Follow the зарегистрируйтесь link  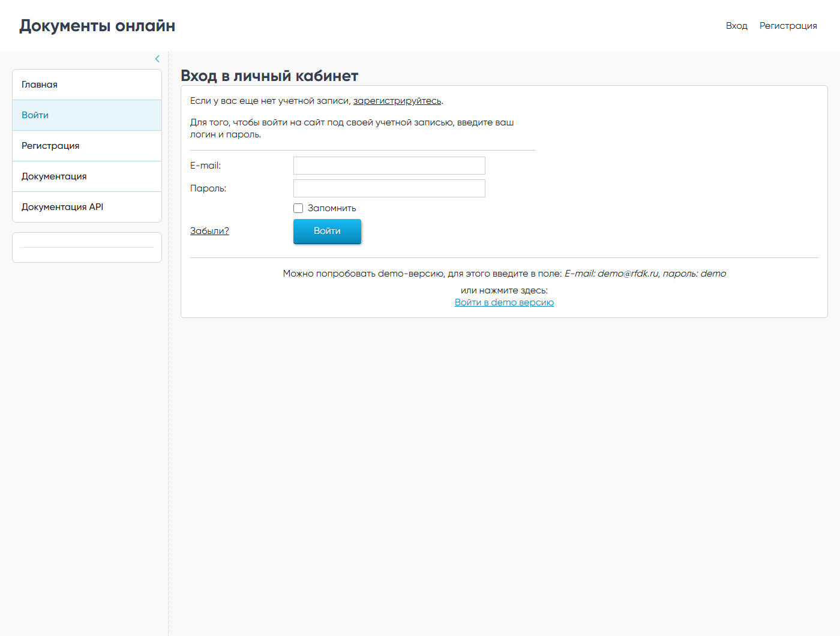click(397, 101)
